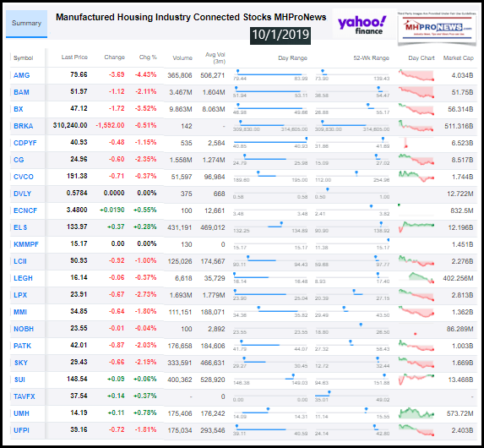This screenshot has height=448, width=484.
Task: Open the DVLY ticker link
Action: pyautogui.click(x=22, y=194)
